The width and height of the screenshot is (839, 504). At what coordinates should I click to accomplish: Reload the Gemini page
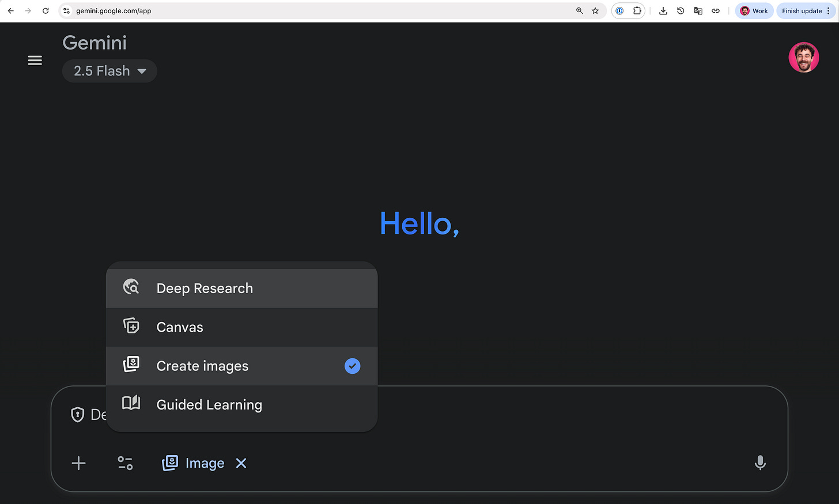point(46,10)
